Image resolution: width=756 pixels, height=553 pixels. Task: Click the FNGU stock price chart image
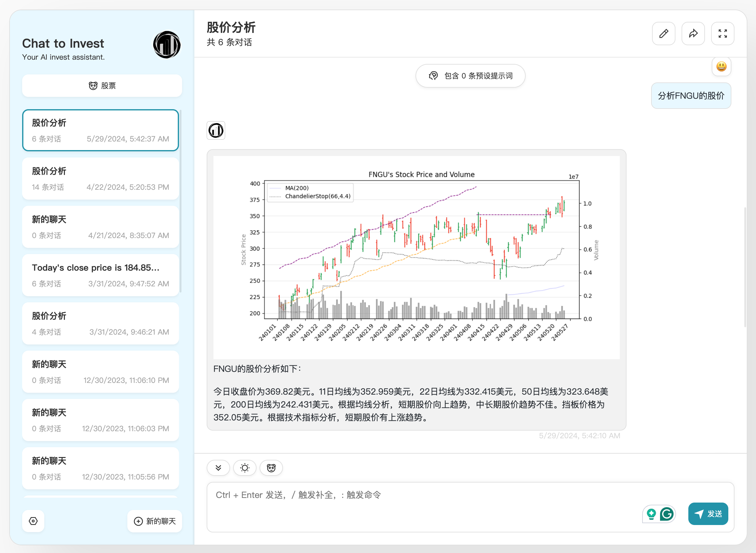coord(416,257)
